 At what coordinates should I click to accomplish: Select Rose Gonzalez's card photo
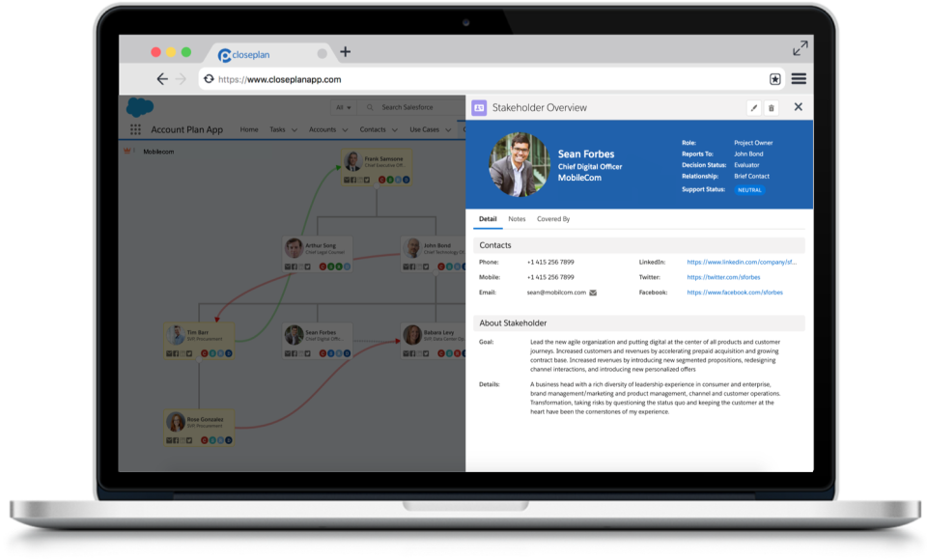coord(175,422)
